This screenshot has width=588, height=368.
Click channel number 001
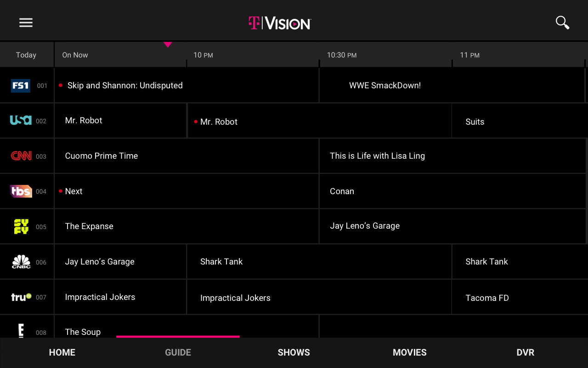click(42, 86)
